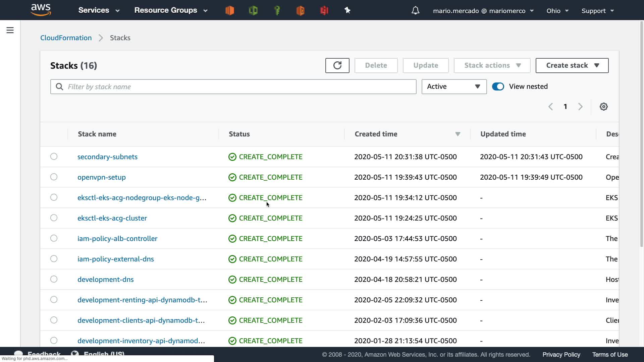
Task: Expand the Create stack dropdown
Action: point(572,65)
